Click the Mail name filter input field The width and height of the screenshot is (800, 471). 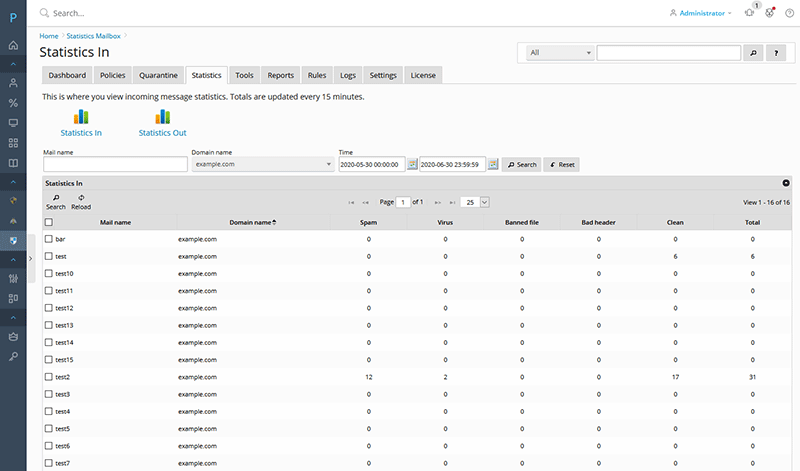point(115,164)
